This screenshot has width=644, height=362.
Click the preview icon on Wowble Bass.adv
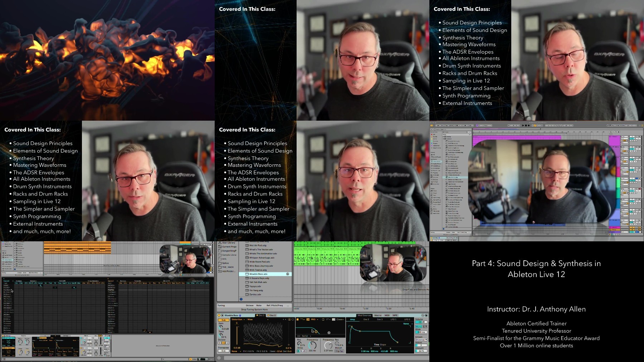288,274
